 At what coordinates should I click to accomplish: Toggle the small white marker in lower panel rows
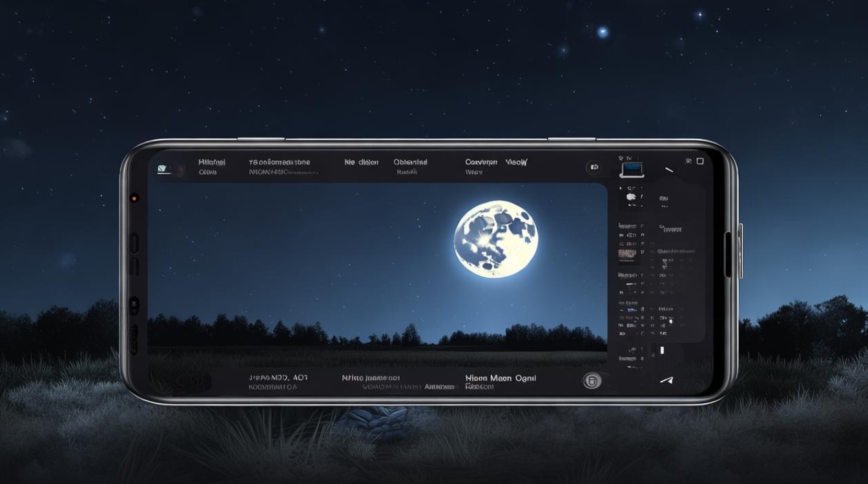(670, 320)
